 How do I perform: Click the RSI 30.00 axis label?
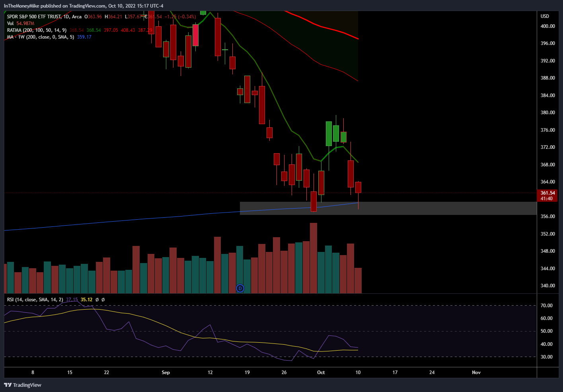[547, 357]
